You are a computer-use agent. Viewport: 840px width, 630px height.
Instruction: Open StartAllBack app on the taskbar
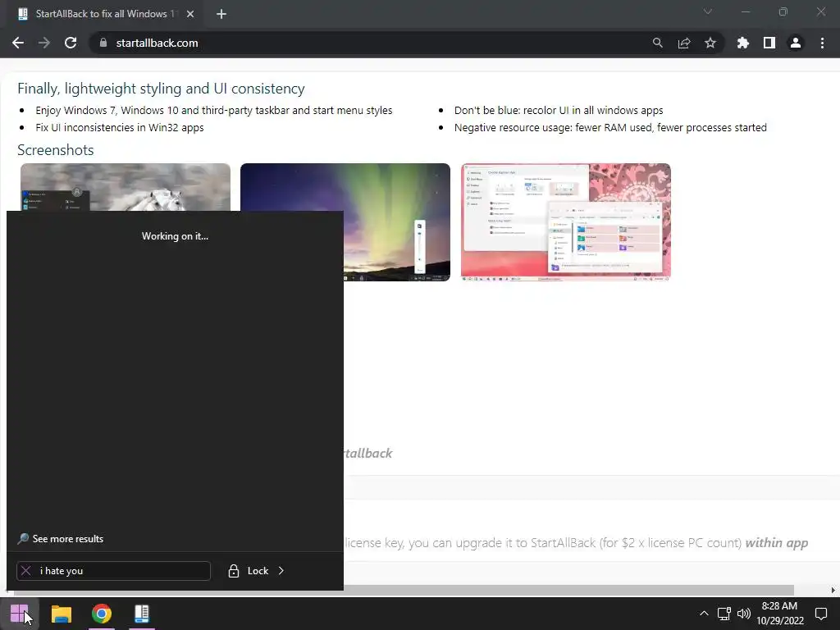(x=141, y=614)
